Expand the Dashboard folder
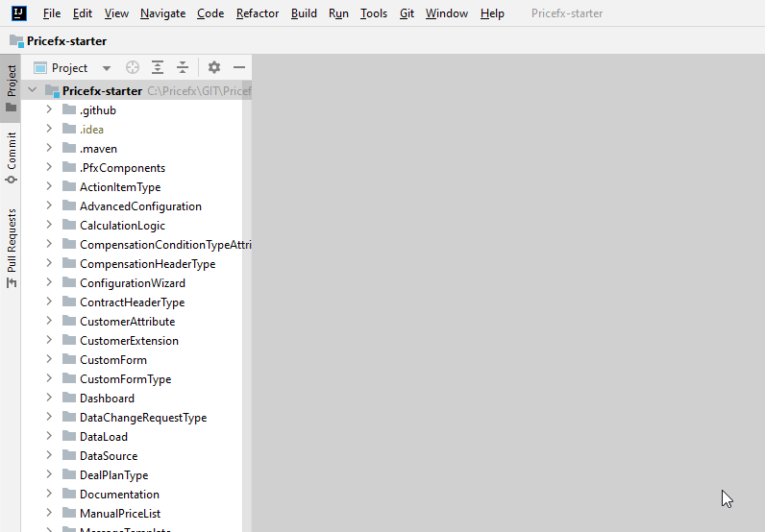Viewport: 765px width, 532px height. [x=49, y=398]
